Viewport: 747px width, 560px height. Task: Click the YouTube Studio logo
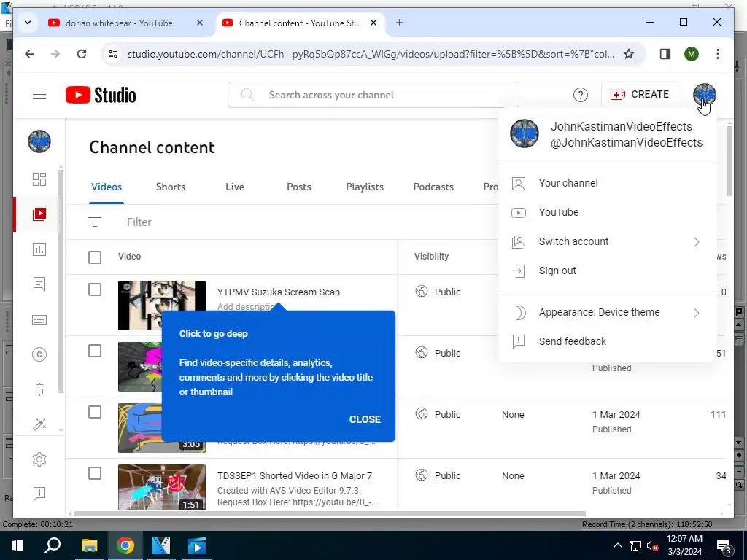click(x=101, y=95)
